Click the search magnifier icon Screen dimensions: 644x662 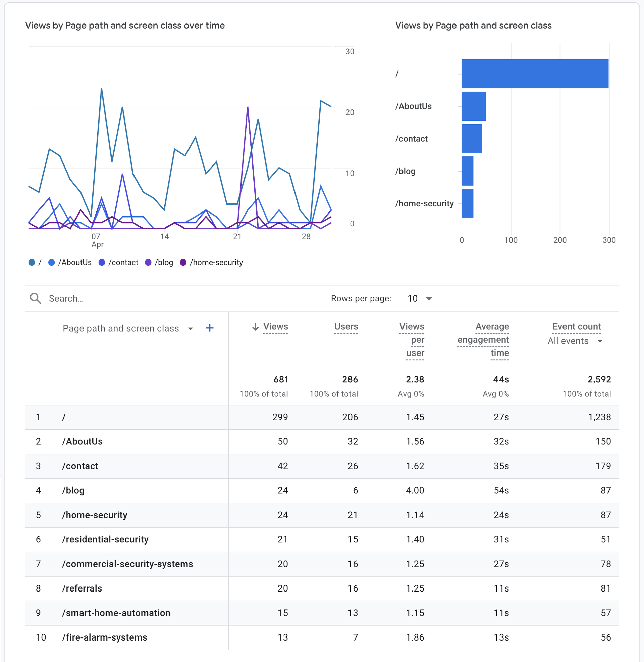pyautogui.click(x=35, y=298)
